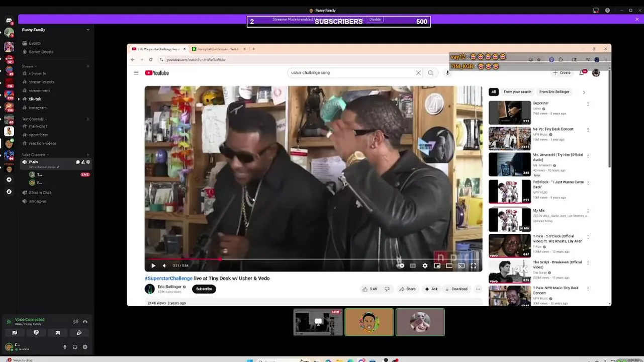Viewport: 644px width, 362px height.
Task: Toggle camera in Discord voice panel
Action: pos(15,333)
